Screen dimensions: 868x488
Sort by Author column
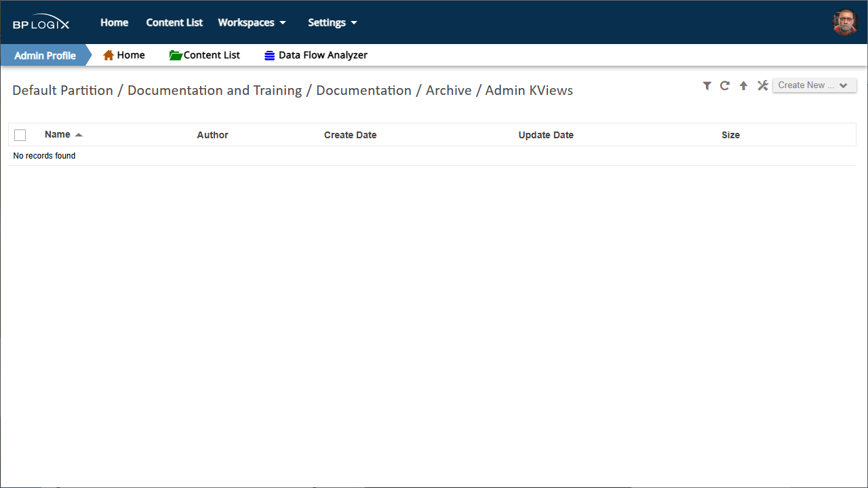coord(213,135)
